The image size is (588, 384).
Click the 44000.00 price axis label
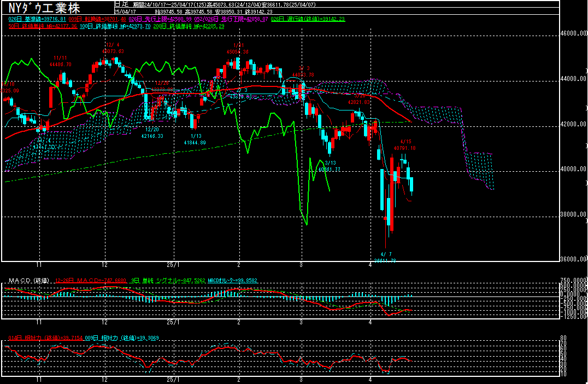coord(574,79)
